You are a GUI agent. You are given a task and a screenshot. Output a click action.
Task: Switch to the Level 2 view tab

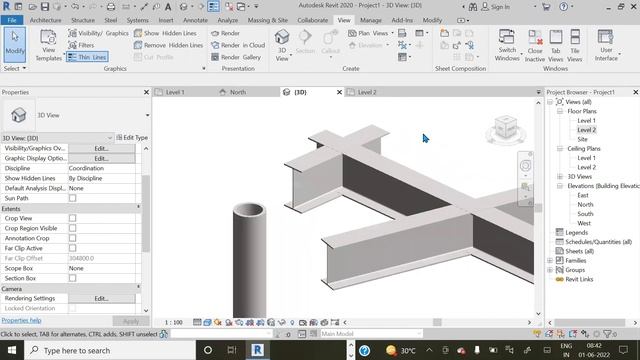pyautogui.click(x=367, y=92)
